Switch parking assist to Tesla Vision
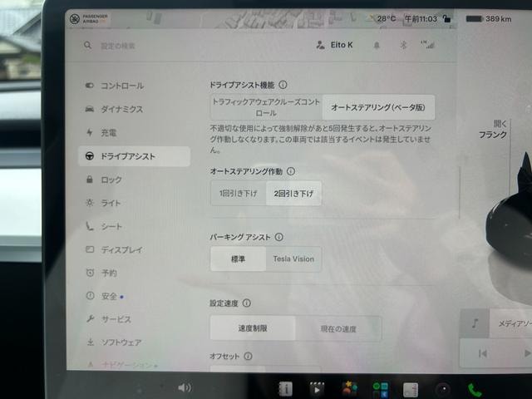The height and width of the screenshot is (399, 532). click(x=293, y=259)
